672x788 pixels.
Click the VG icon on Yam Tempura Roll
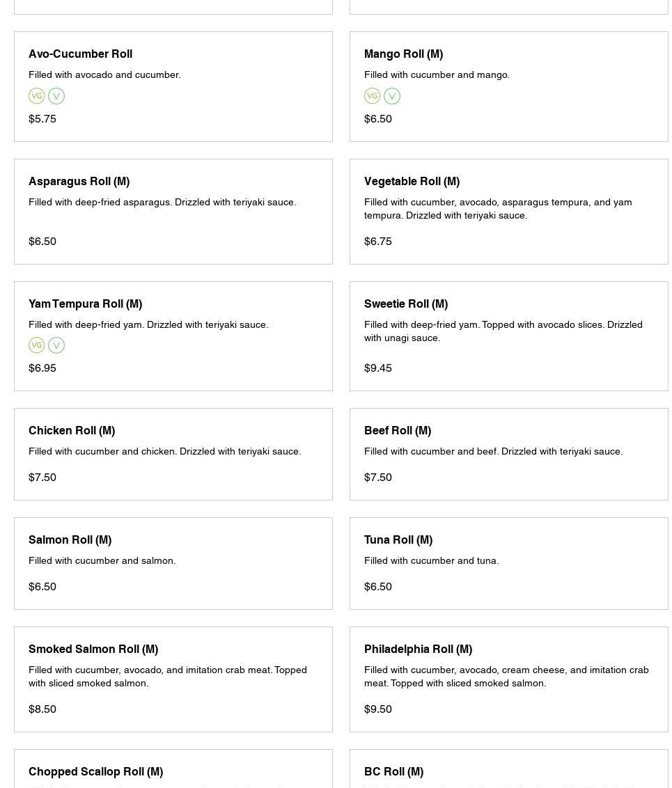coord(37,345)
